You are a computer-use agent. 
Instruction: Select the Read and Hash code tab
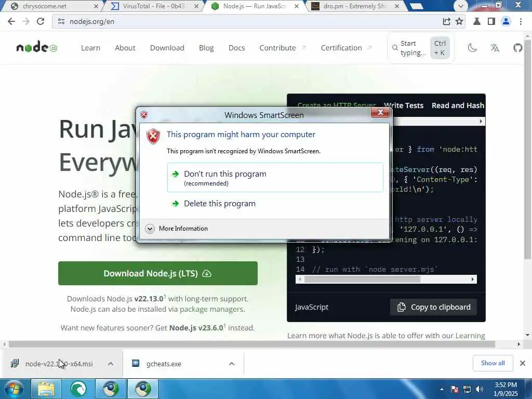point(458,105)
